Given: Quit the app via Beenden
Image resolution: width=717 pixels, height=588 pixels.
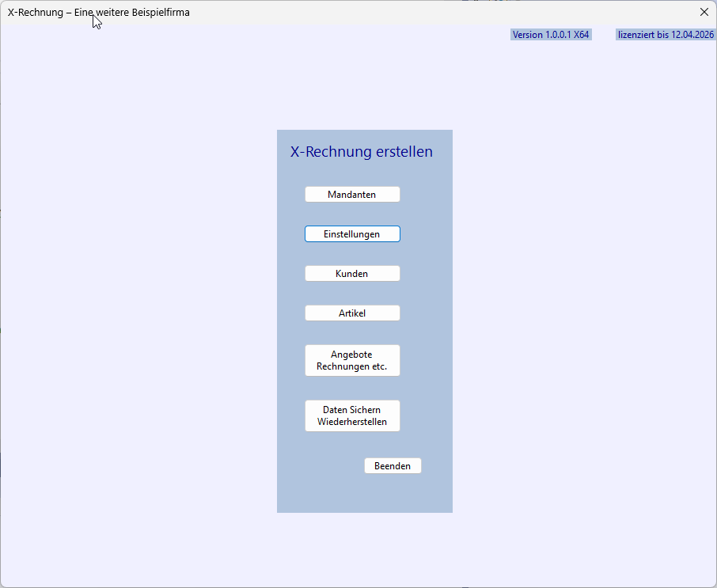Looking at the screenshot, I should (x=393, y=466).
